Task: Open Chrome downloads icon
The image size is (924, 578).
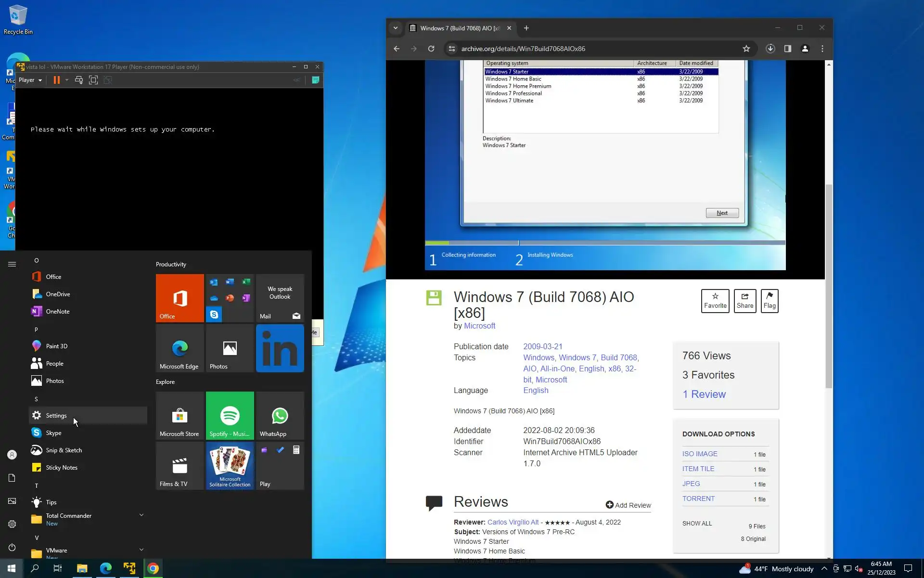Action: pos(770,49)
